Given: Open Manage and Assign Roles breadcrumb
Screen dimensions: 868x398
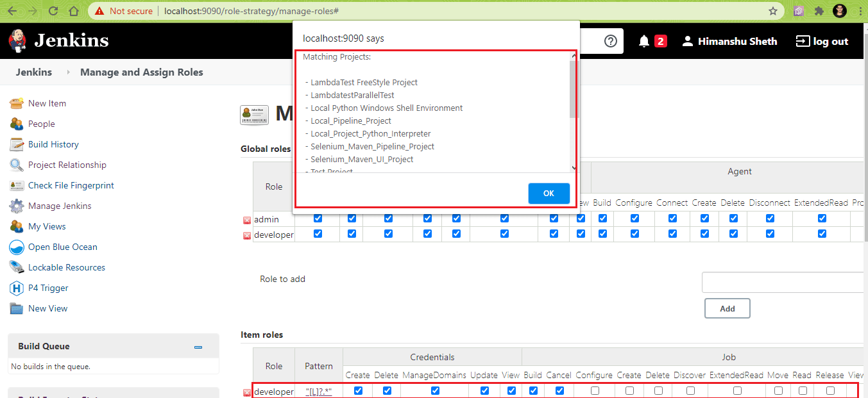Looking at the screenshot, I should point(142,72).
